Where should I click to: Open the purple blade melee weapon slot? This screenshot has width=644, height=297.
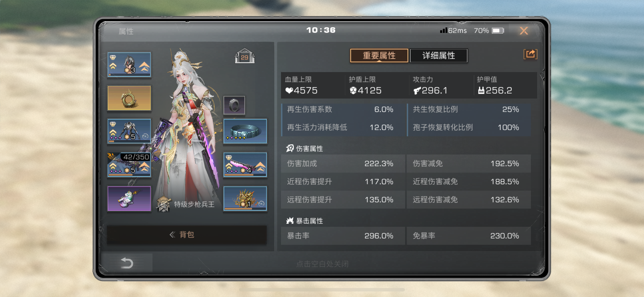click(245, 164)
